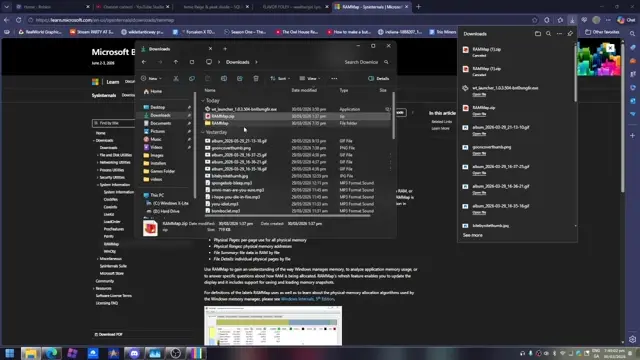Screen dimensions: 640x360
Task: Collapse the Yesterday group in file list
Action: pyautogui.click(x=203, y=132)
